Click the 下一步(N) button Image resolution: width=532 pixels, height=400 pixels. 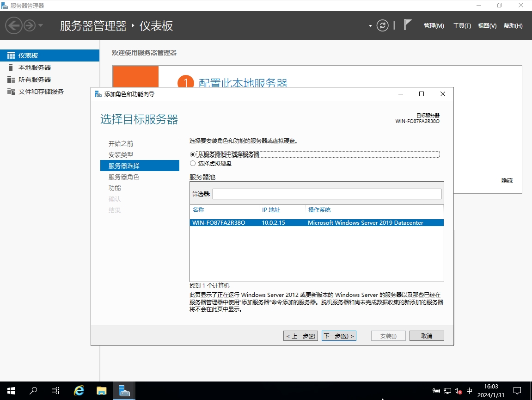tap(339, 336)
